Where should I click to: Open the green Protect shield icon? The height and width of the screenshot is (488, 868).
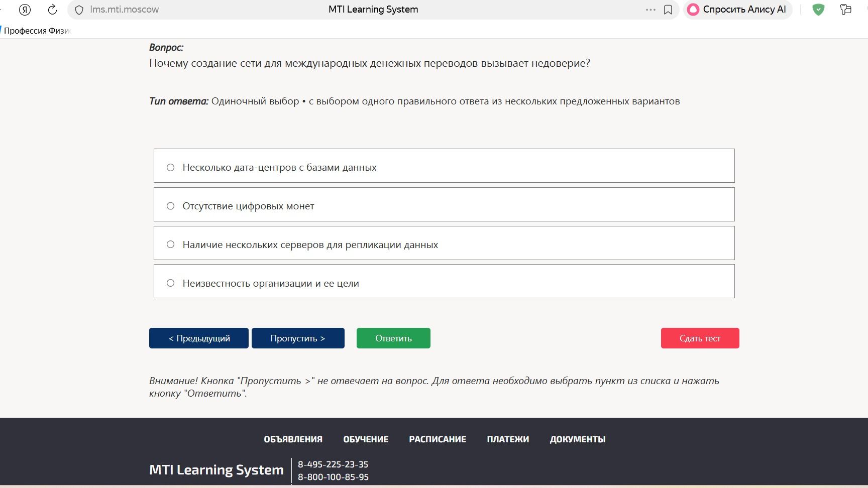click(x=818, y=10)
